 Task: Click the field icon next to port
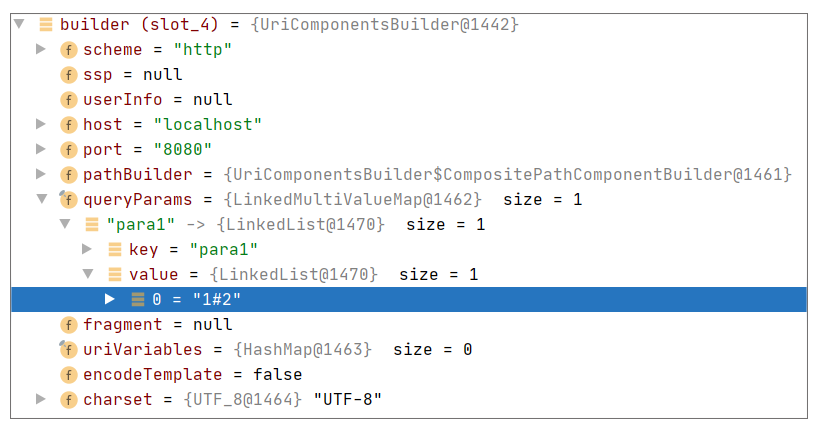click(69, 149)
